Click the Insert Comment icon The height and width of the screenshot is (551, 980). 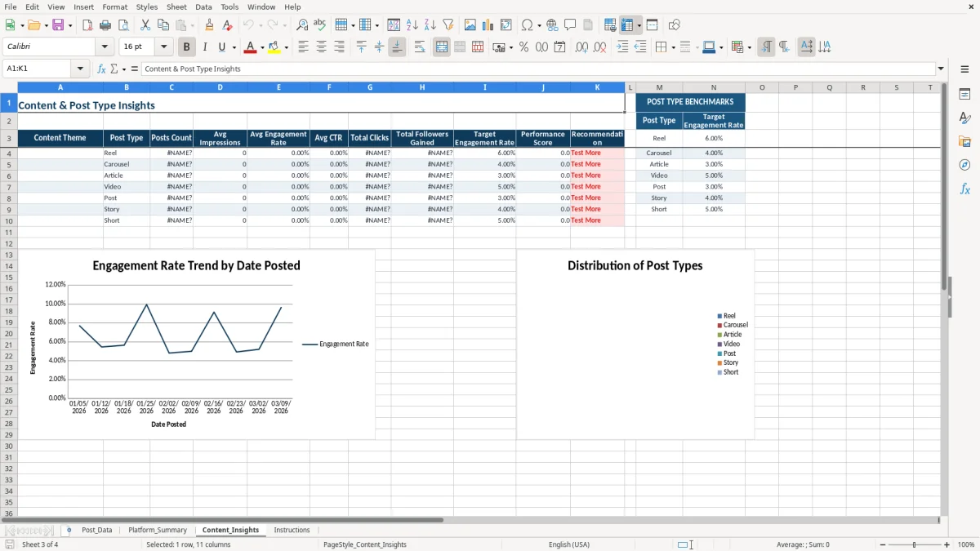click(x=570, y=25)
